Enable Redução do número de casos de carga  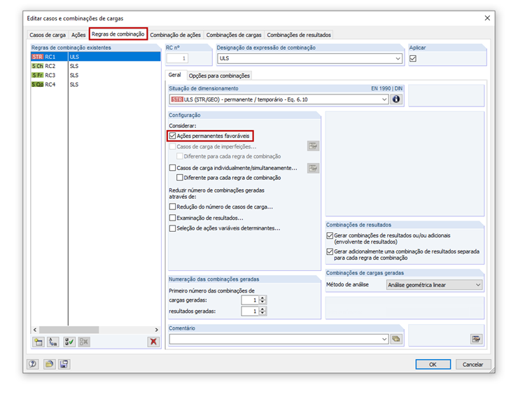[x=172, y=206]
